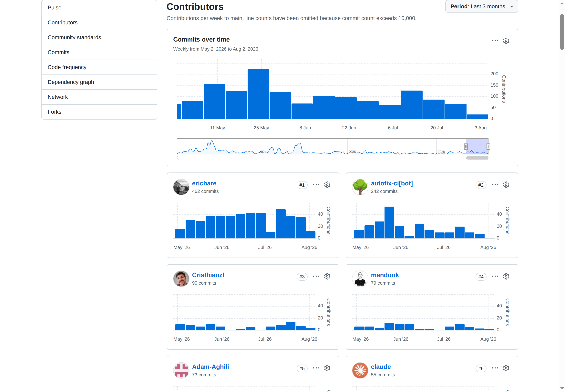
Task: Click the tallest bar in Commits over time
Action: tap(258, 94)
